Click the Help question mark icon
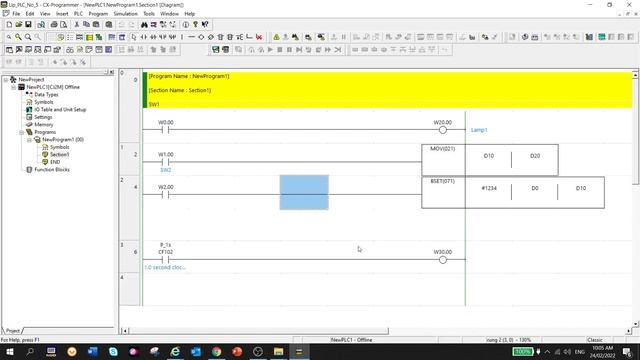Image resolution: width=640 pixels, height=360 pixels. (196, 24)
